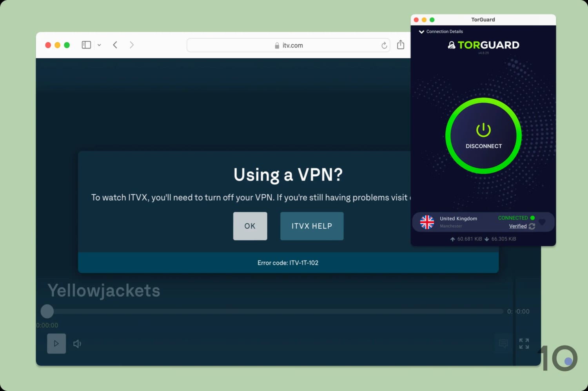Click the Yellowjackets title text

(x=103, y=290)
